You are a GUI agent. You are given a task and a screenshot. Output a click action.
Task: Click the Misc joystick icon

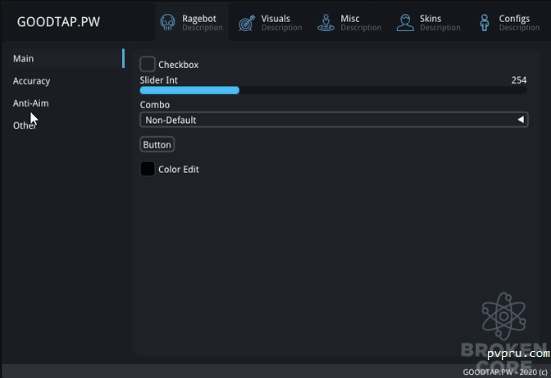(326, 22)
